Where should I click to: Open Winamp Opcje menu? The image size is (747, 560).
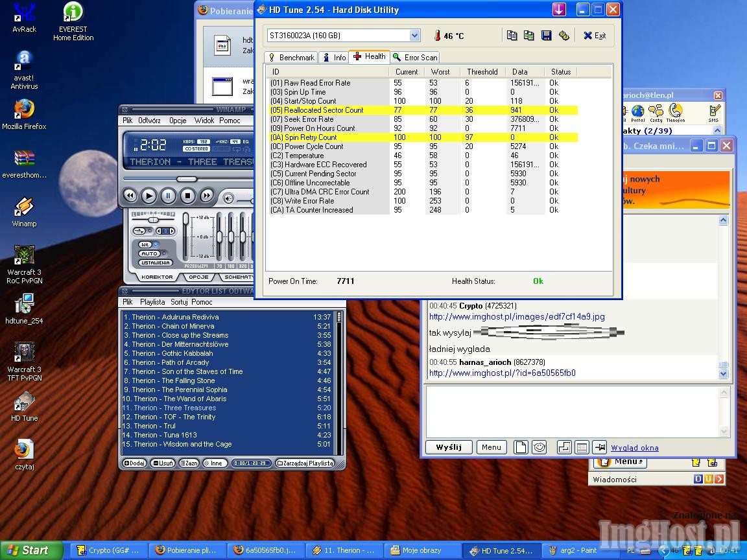(178, 121)
